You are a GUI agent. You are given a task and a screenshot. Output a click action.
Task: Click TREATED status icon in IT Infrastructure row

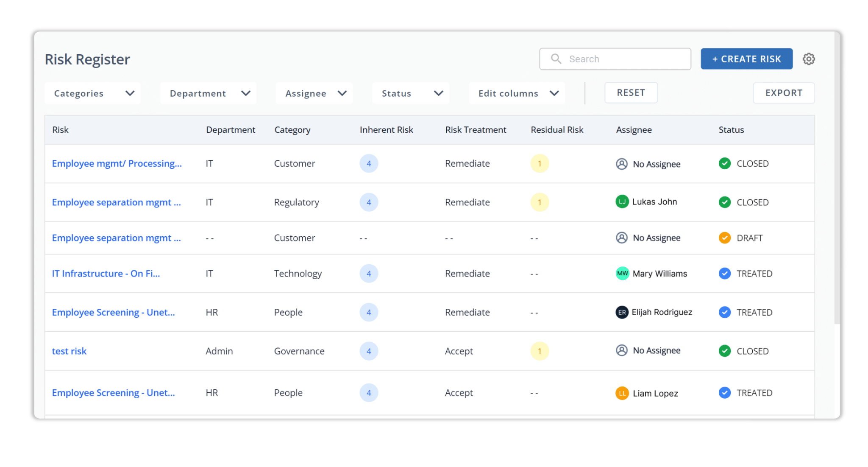point(725,274)
